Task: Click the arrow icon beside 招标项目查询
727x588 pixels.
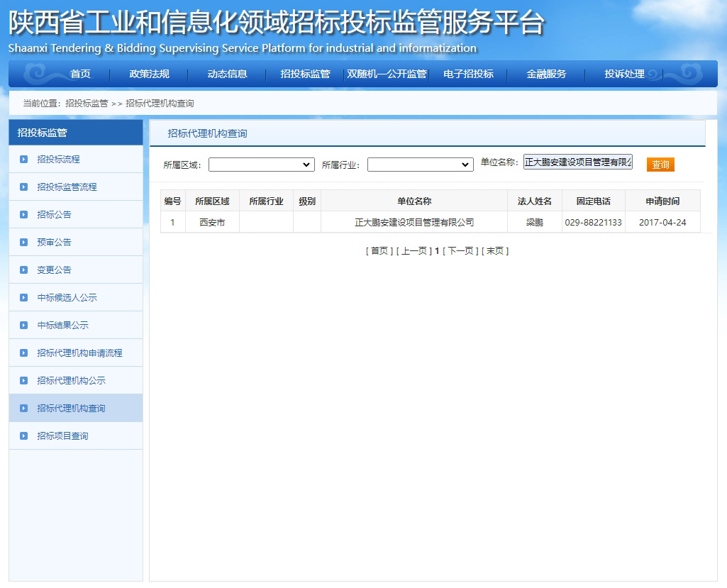Action: click(24, 436)
